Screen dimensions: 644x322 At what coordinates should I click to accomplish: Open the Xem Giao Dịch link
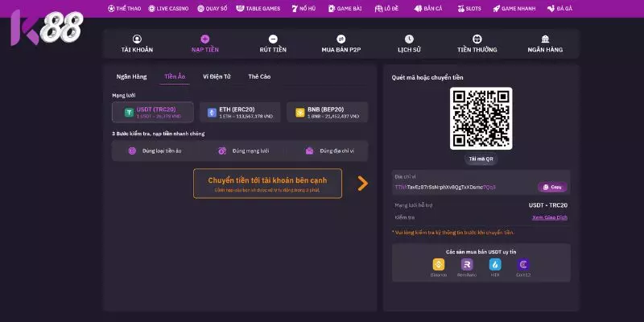click(x=550, y=217)
